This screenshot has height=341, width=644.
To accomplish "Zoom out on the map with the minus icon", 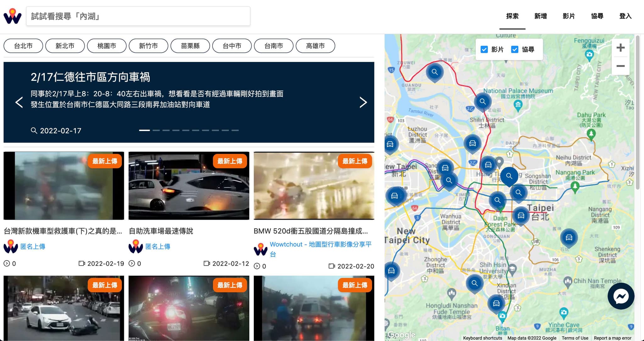I will pos(620,66).
